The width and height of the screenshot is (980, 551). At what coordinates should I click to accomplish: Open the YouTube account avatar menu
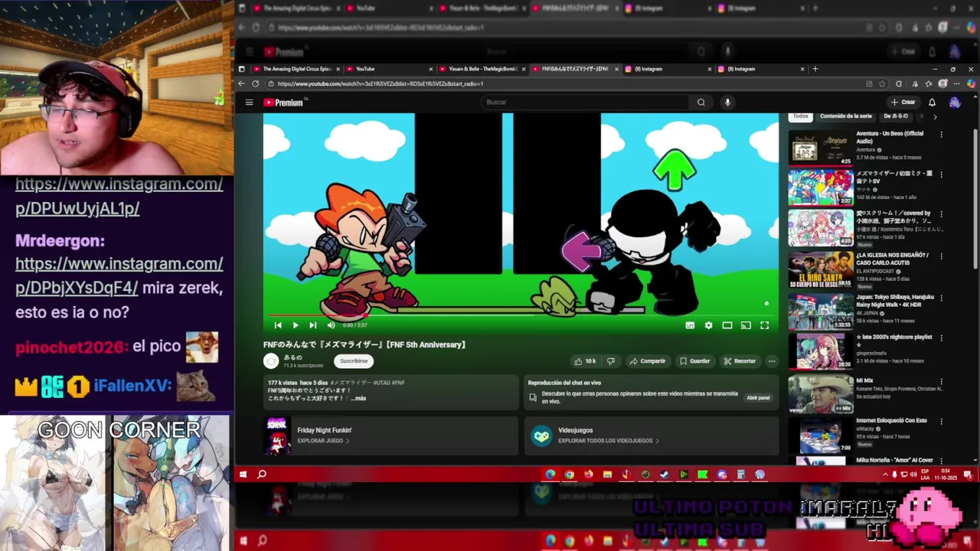click(x=954, y=102)
